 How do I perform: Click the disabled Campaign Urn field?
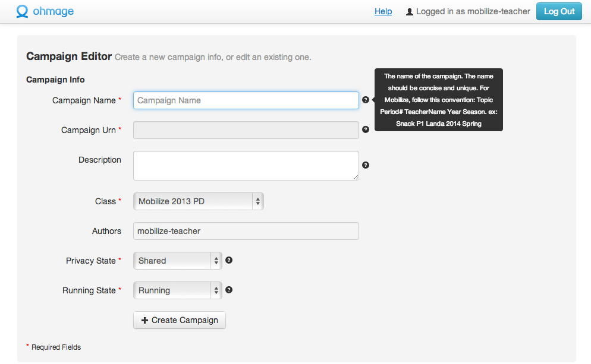pos(246,130)
